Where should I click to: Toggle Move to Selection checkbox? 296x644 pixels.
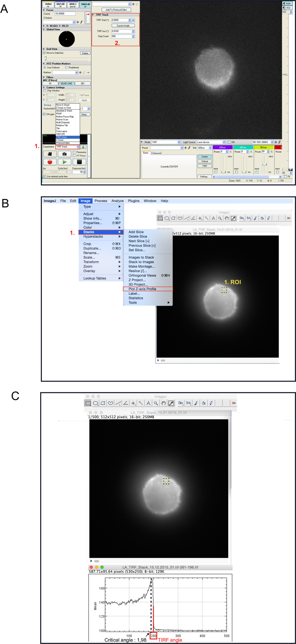point(44,53)
